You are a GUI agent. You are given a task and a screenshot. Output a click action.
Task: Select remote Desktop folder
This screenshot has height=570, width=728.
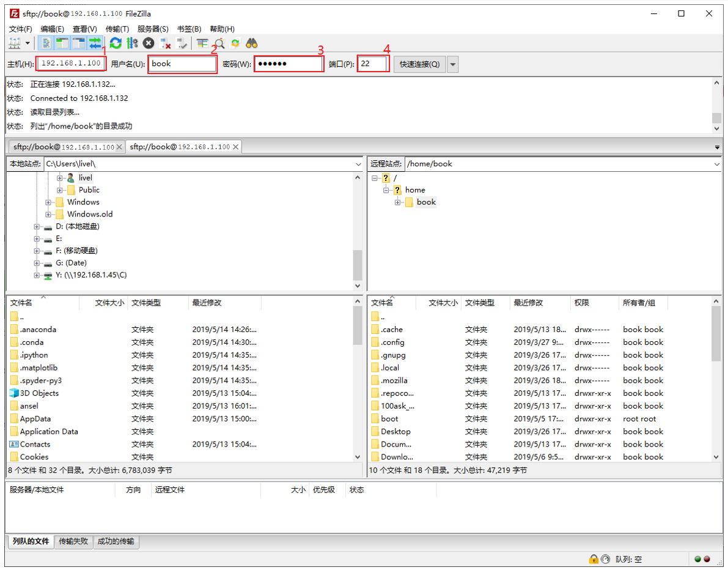click(395, 432)
